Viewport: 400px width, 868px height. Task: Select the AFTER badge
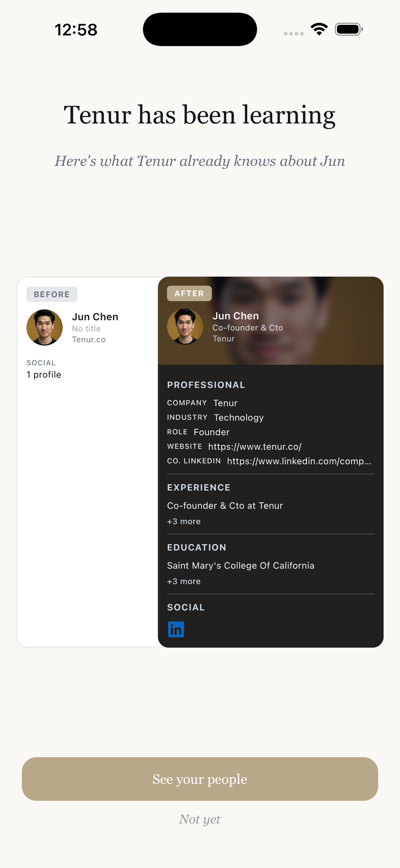tap(189, 293)
